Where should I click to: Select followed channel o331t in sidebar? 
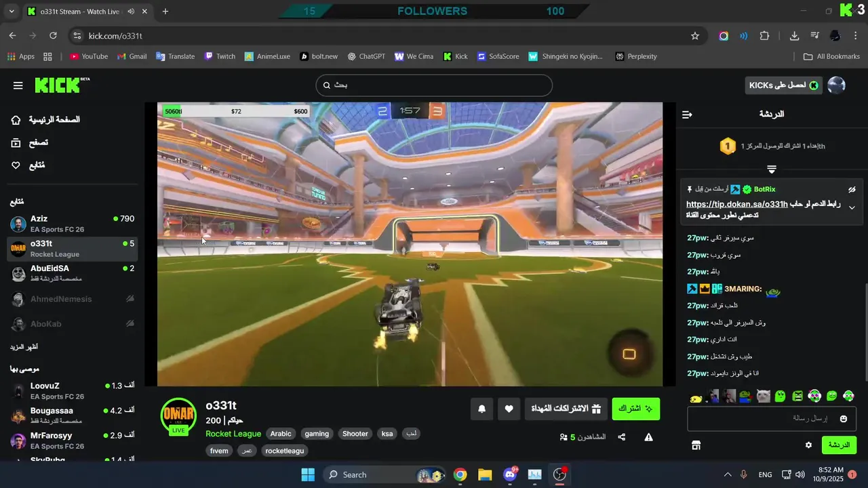pyautogui.click(x=72, y=248)
